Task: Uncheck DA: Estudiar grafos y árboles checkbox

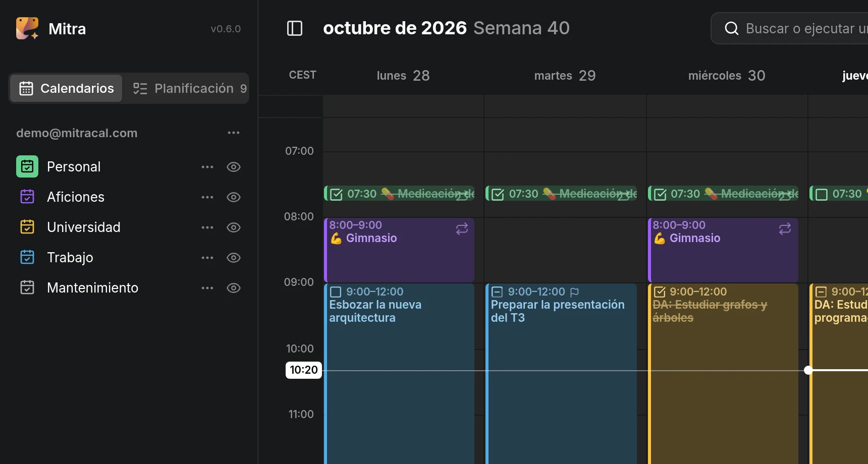Action: pyautogui.click(x=660, y=292)
